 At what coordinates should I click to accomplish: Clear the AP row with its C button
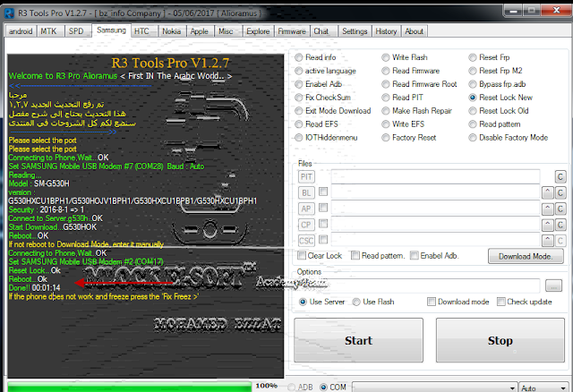click(560, 209)
